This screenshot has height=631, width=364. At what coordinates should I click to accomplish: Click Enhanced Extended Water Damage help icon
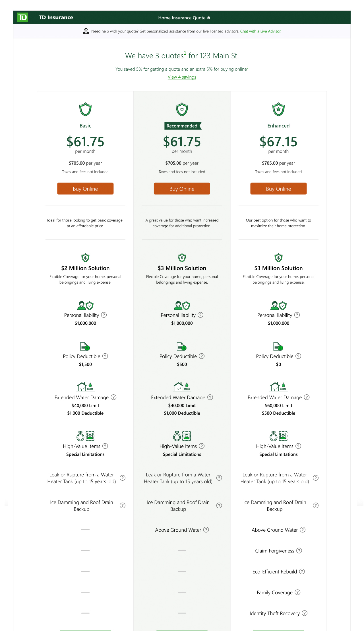click(x=307, y=397)
